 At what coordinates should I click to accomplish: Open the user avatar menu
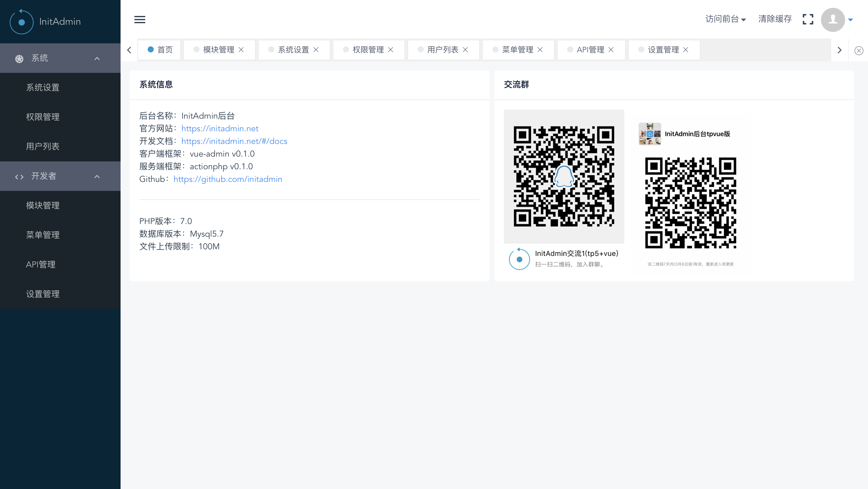coord(833,20)
